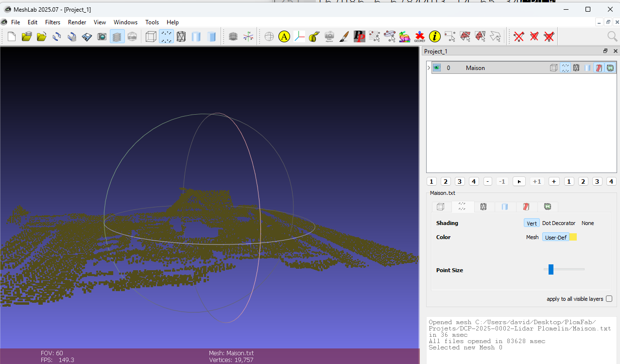Click the Save Snapshot camera icon
620x364 pixels.
tap(102, 36)
